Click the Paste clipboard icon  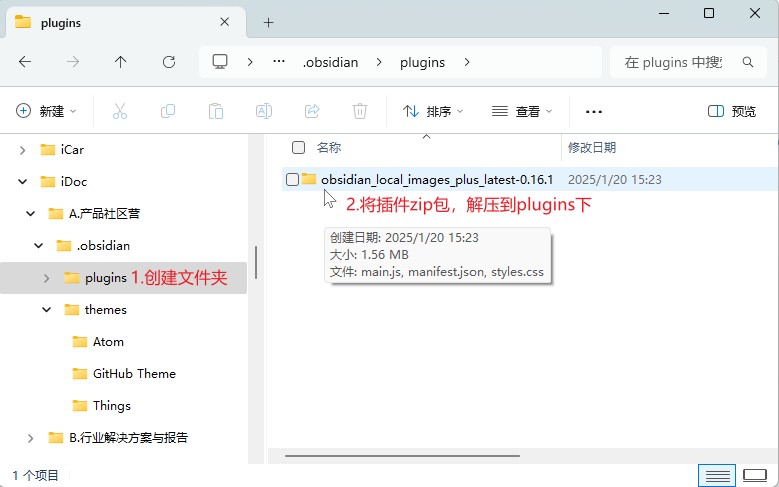[x=216, y=111]
